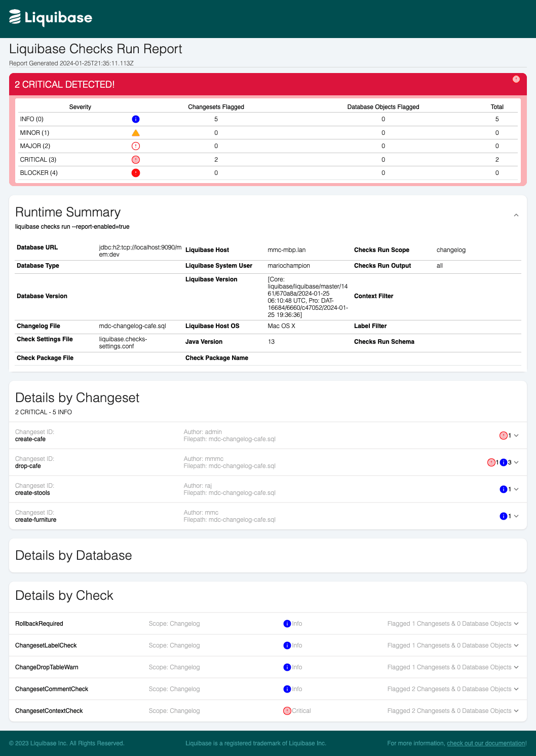The image size is (536, 756).
Task: Open the documentation link in the footer
Action: [486, 743]
